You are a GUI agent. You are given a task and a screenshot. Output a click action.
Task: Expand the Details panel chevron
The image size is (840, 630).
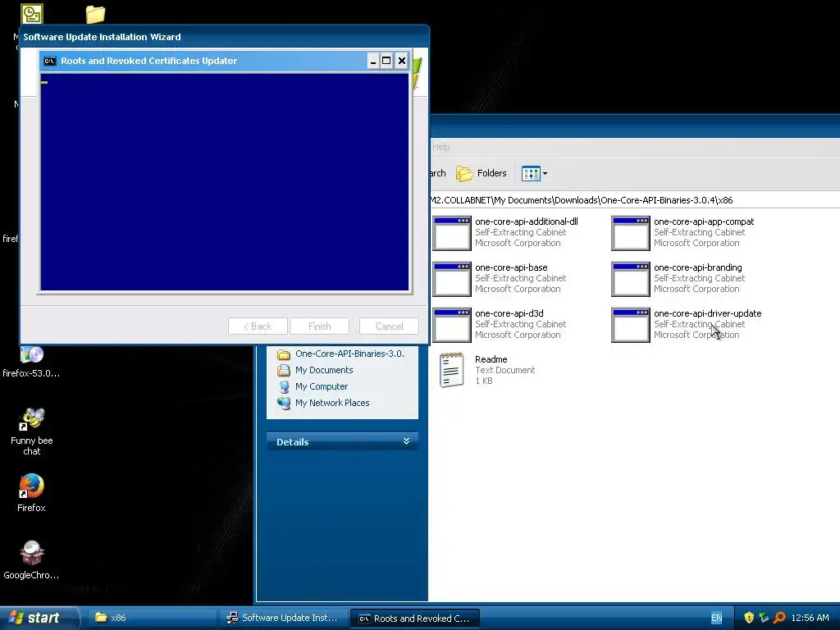click(x=406, y=441)
